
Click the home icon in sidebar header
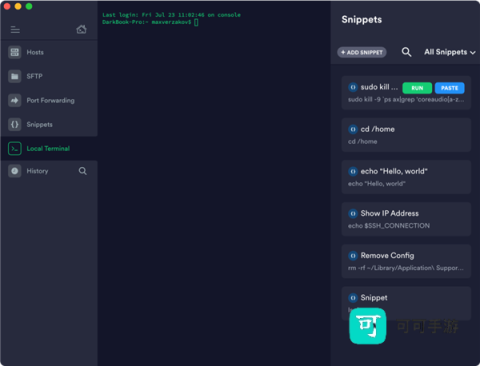click(x=81, y=29)
